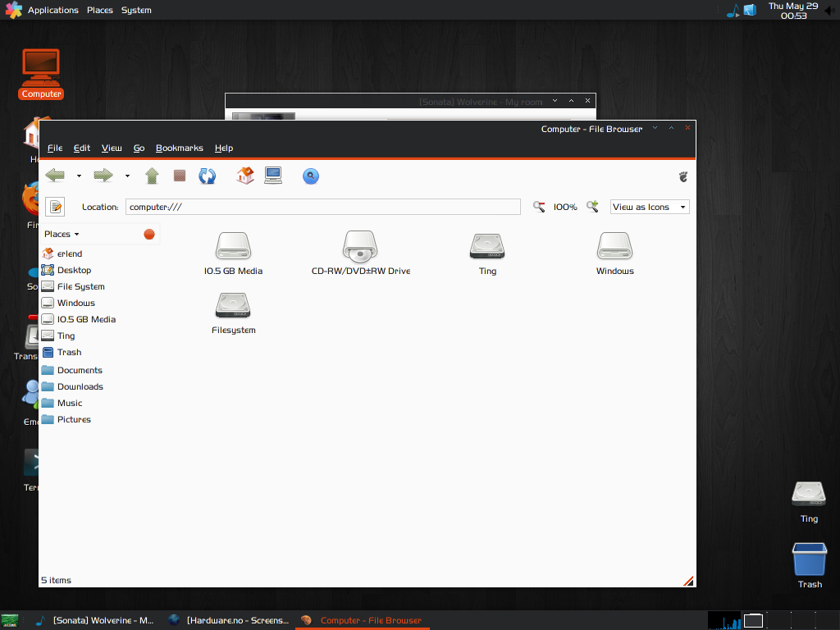Open the Go menu
The width and height of the screenshot is (840, 630).
pos(139,148)
